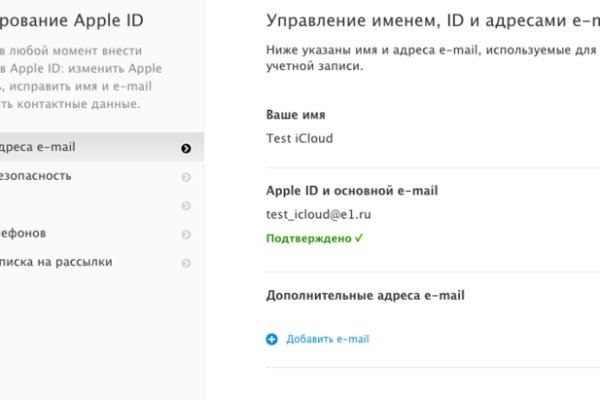Click the Ваше имя label
Screen dimensions: 600x400
click(295, 115)
